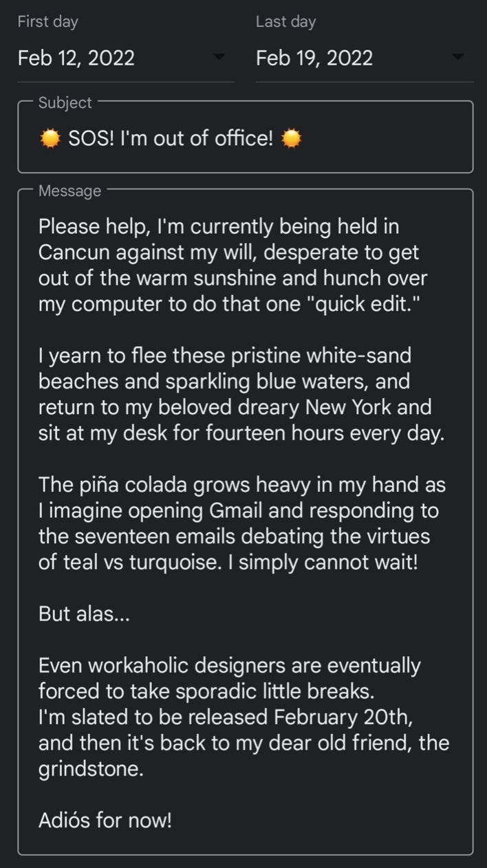This screenshot has width=487, height=868.
Task: Click the 'quick edit' quoted text
Action: (x=362, y=304)
